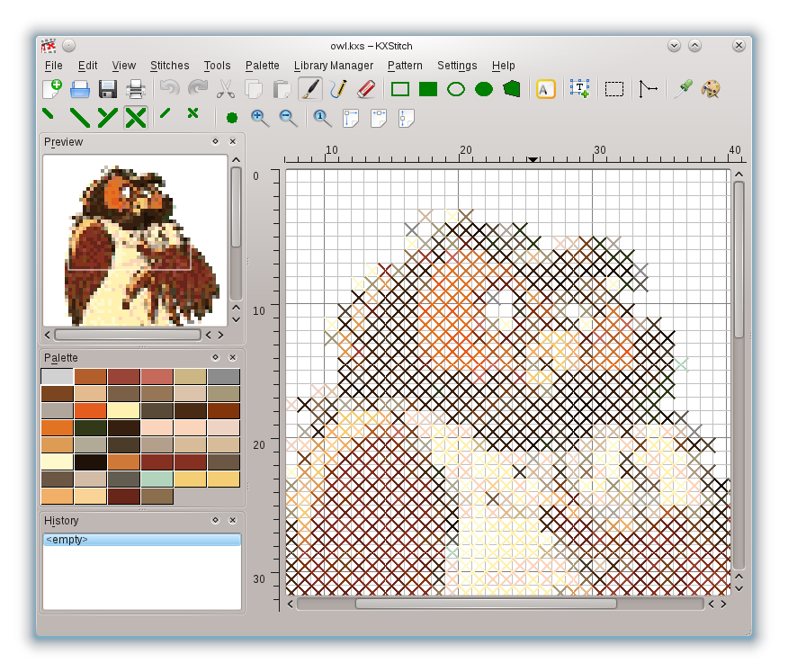
Task: Toggle the three-quarter stitch type
Action: 108,117
